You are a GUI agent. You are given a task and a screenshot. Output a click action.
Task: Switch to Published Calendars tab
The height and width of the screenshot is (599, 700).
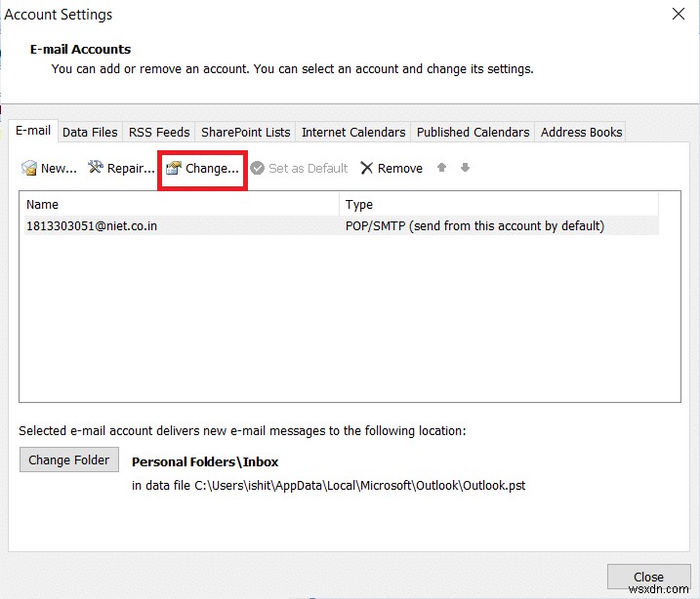(x=473, y=133)
